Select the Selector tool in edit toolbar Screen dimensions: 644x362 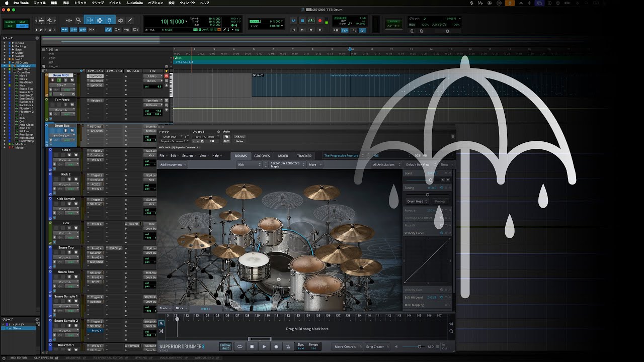click(x=100, y=21)
